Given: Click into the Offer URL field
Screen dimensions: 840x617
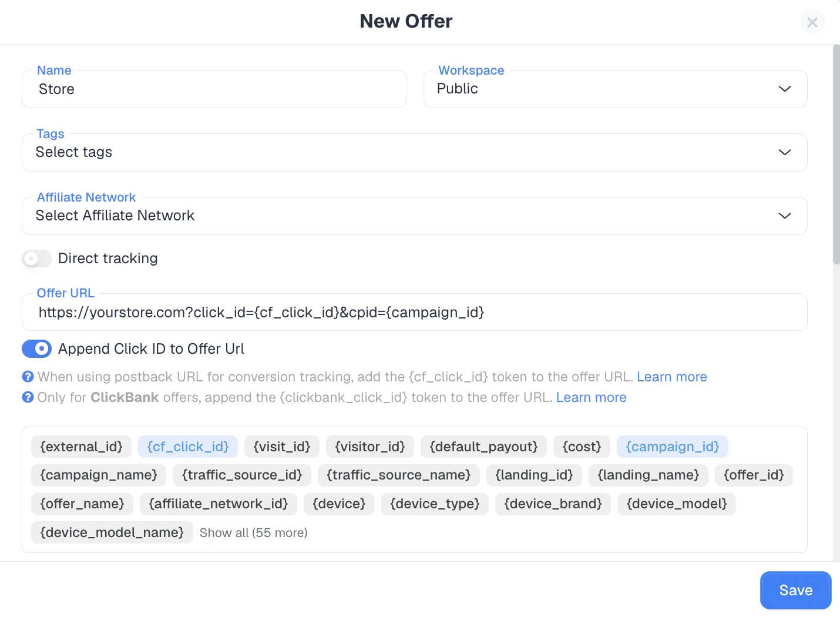Looking at the screenshot, I should [414, 312].
